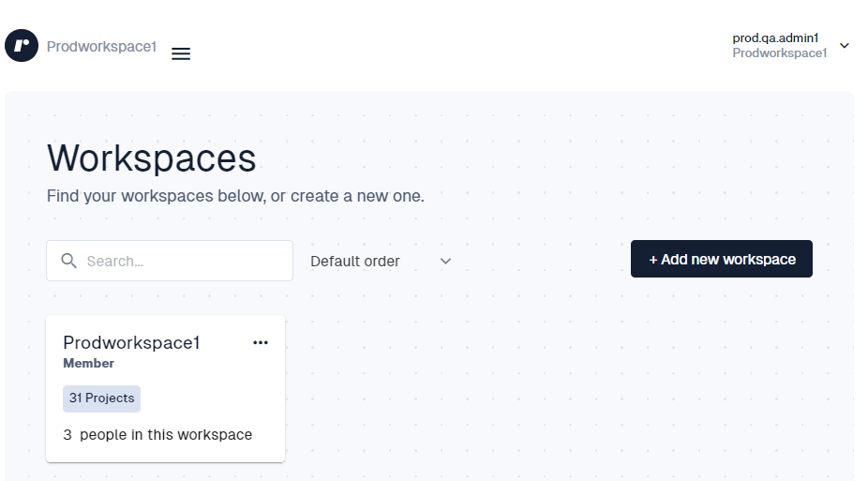Click the 3 people in this workspace text

pyautogui.click(x=157, y=434)
